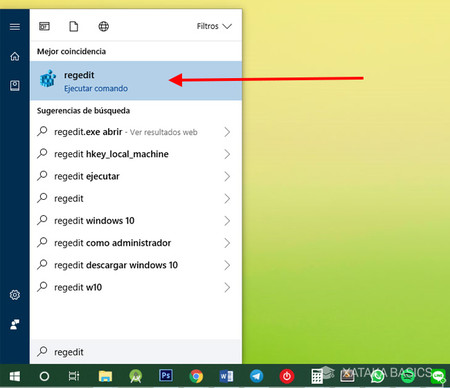Select the Home icon in sidebar
Screen dimensions: 450x388
click(x=15, y=56)
